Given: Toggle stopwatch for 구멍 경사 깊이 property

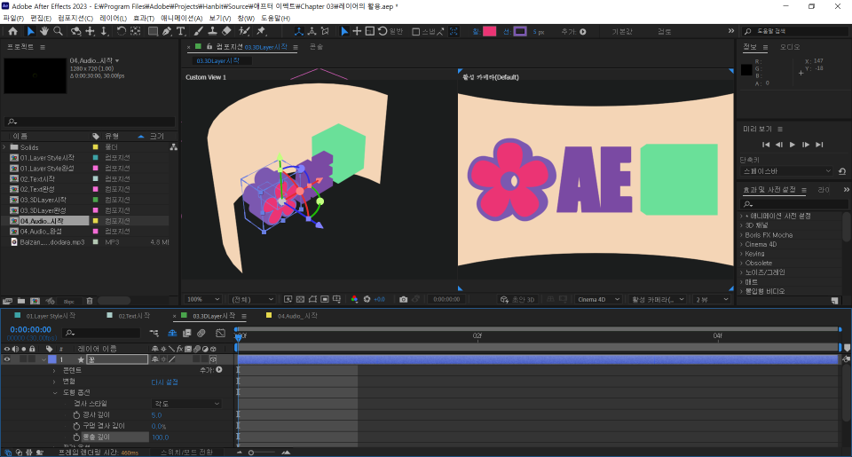Looking at the screenshot, I should tap(77, 426).
